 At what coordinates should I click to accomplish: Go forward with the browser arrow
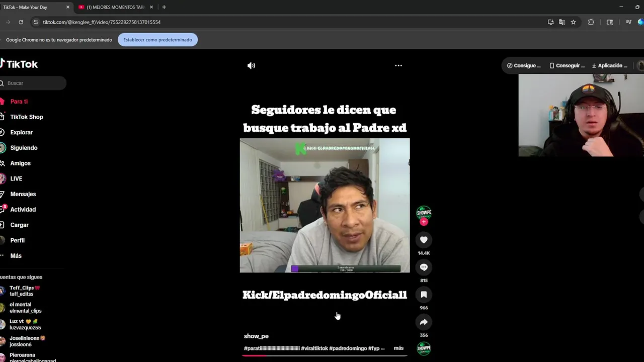pyautogui.click(x=8, y=22)
